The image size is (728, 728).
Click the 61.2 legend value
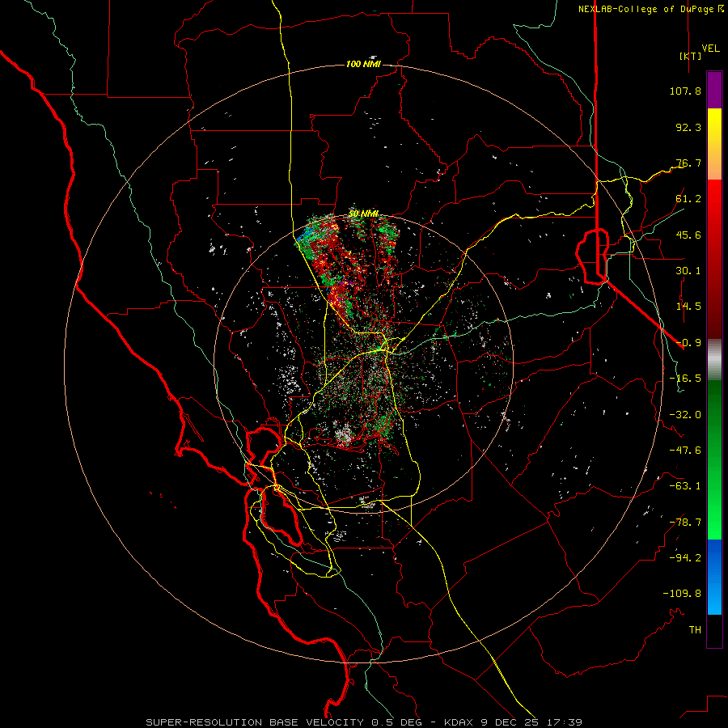(x=688, y=199)
